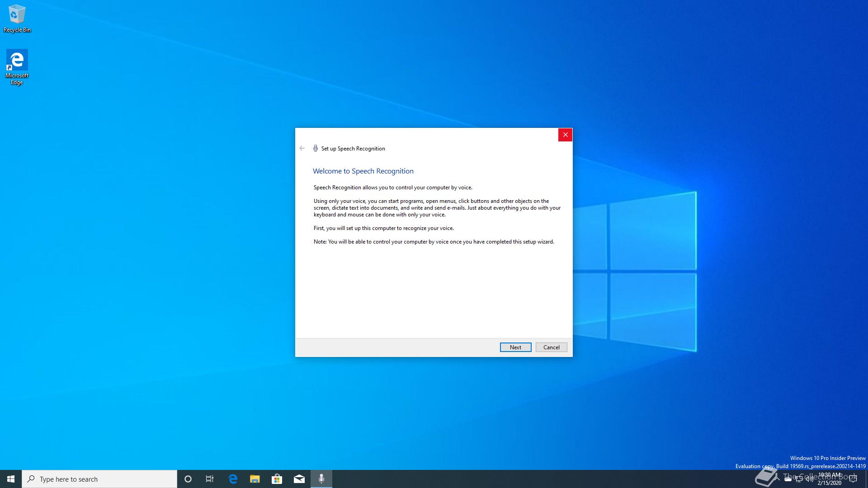Open Cortana from the taskbar circle icon
Image resolution: width=868 pixels, height=488 pixels.
click(188, 479)
